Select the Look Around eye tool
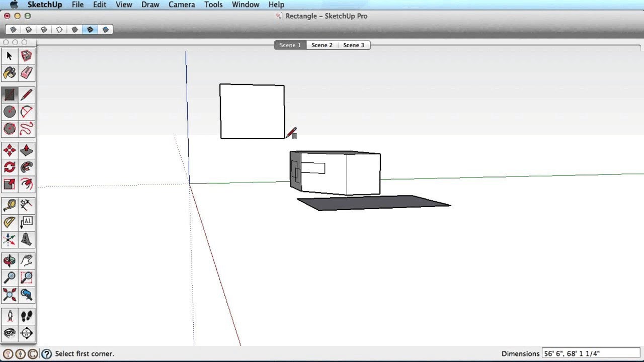The width and height of the screenshot is (644, 362). point(10,333)
